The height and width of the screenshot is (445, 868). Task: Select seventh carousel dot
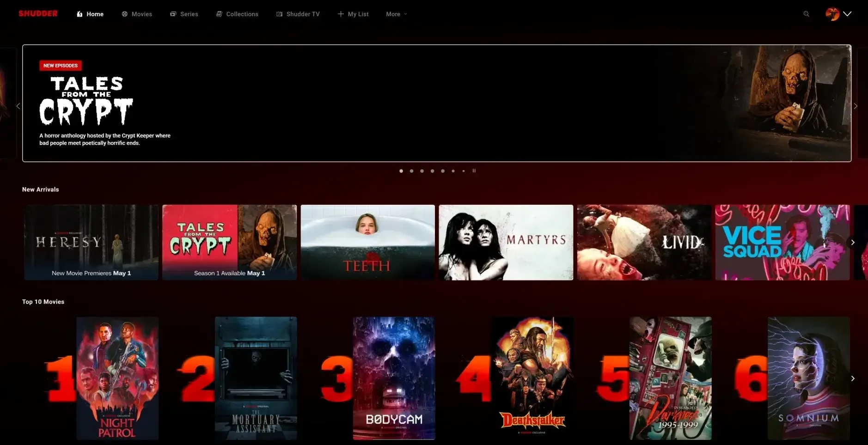[464, 171]
